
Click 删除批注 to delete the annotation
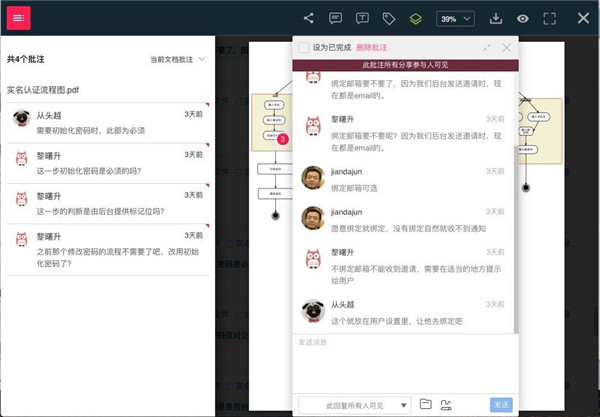coord(371,47)
